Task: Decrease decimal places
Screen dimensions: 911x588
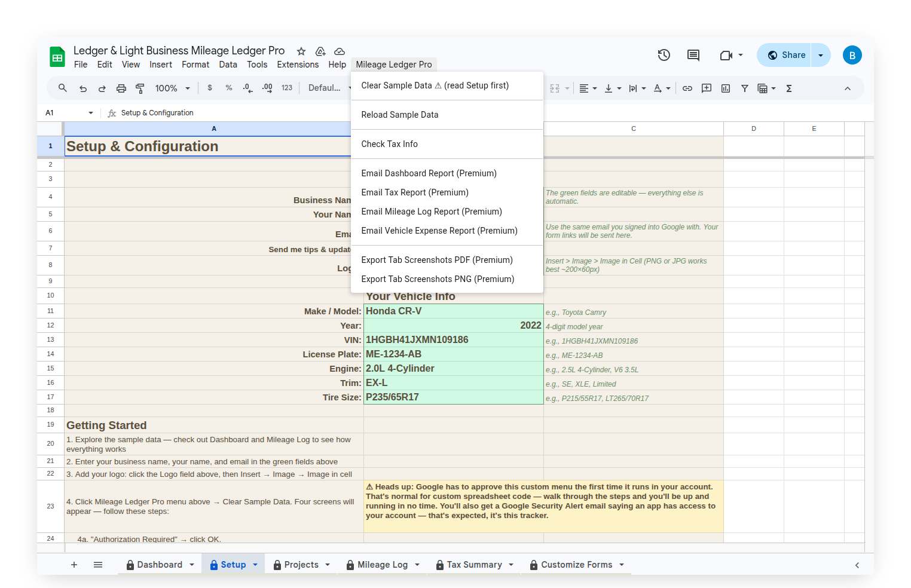Action: (x=248, y=88)
